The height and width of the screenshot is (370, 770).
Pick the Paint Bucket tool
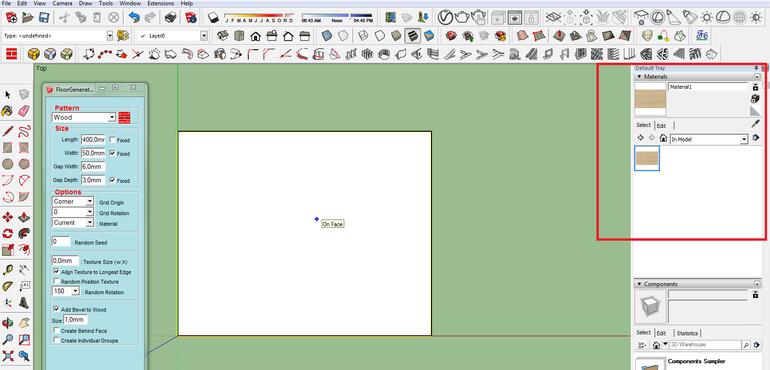point(7,111)
